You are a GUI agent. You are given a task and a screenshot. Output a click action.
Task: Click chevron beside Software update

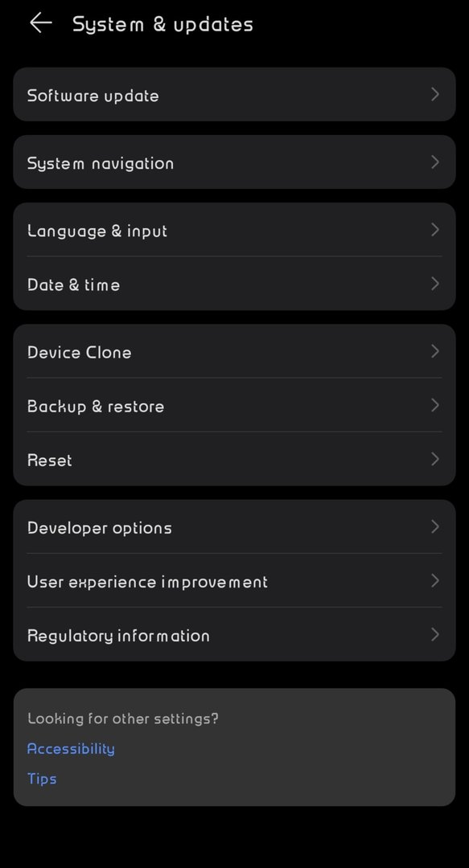[435, 95]
